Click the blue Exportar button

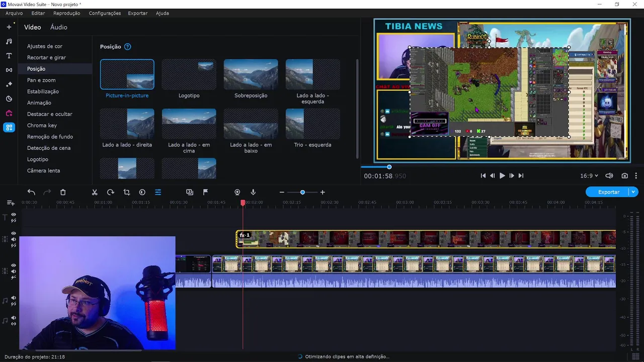608,192
